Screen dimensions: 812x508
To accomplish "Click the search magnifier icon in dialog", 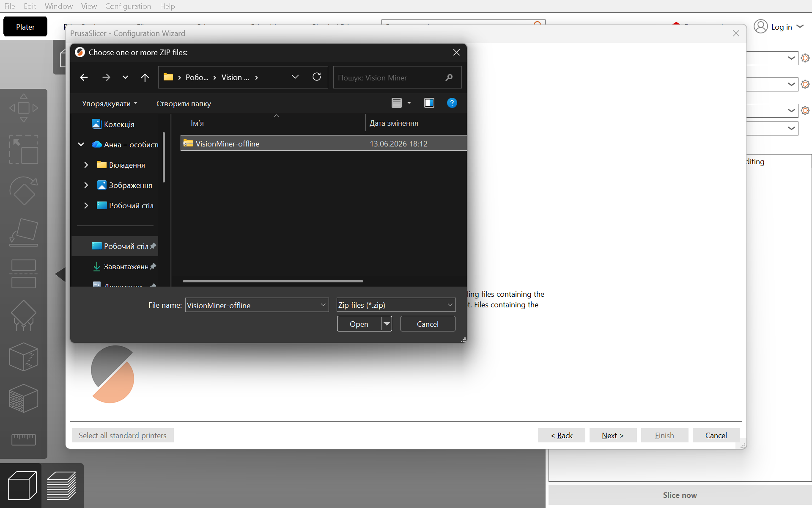I will click(449, 77).
